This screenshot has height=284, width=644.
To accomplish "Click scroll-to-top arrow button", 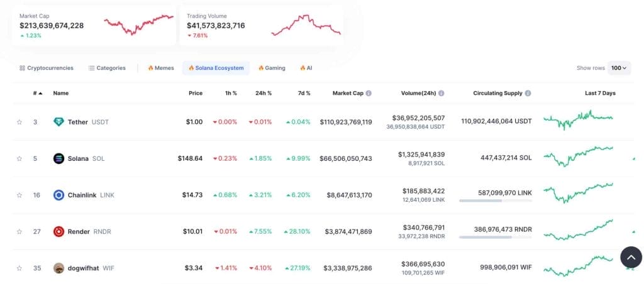I will [631, 258].
